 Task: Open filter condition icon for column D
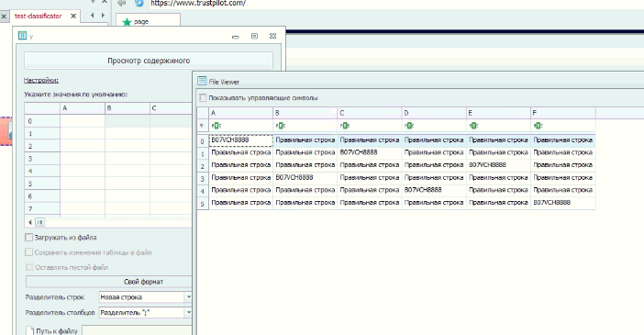tap(409, 126)
